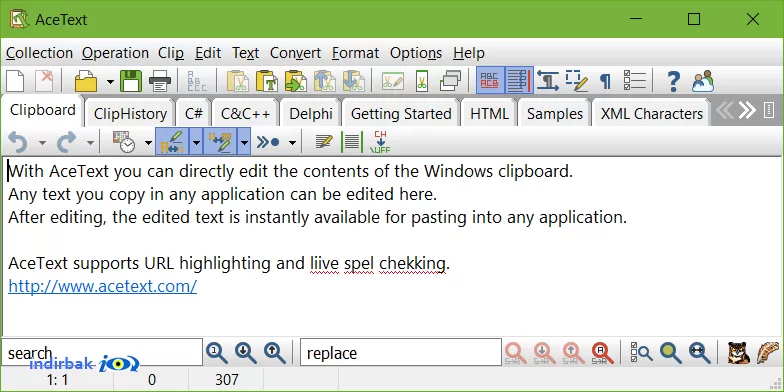This screenshot has width=784, height=392.
Task: Open the tab list button
Action: point(770,110)
